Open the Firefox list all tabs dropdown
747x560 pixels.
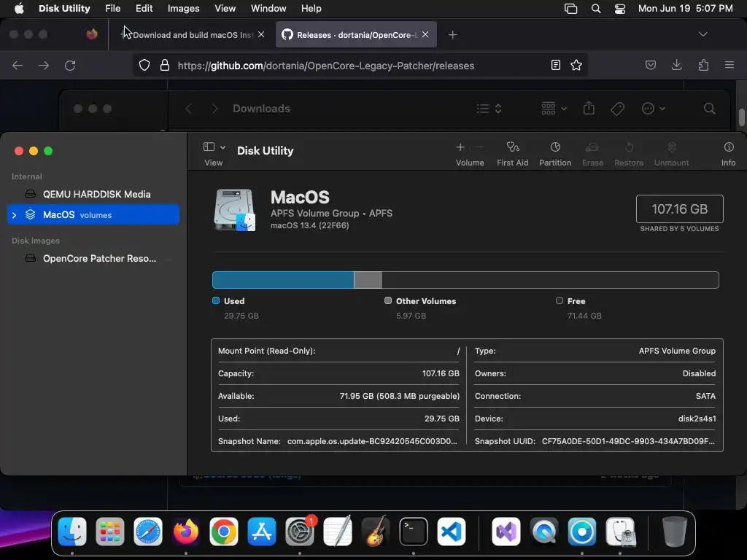(x=703, y=34)
